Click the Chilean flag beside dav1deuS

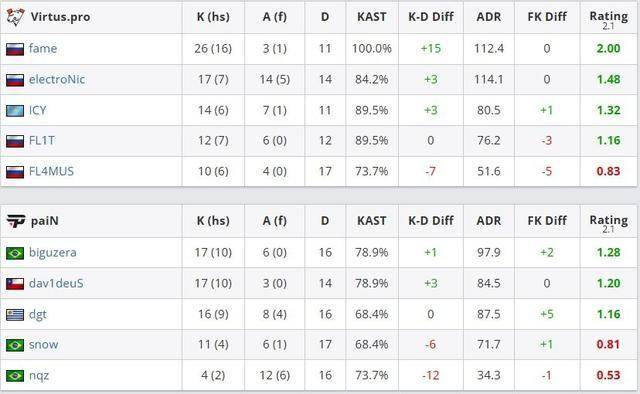point(15,284)
